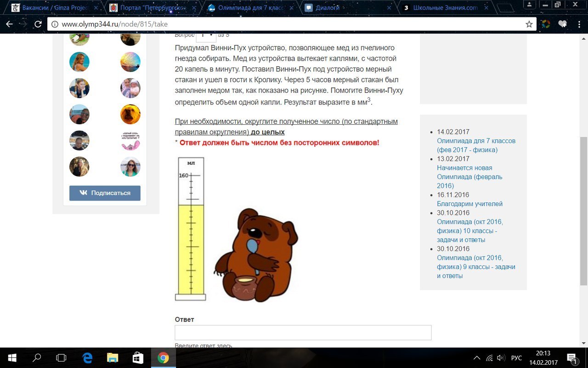Open File Explorer from the taskbar

click(x=113, y=358)
